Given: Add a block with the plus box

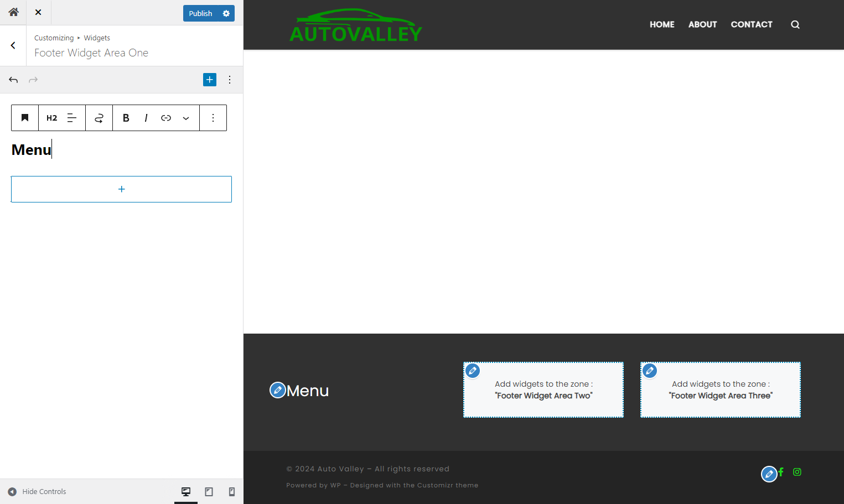Looking at the screenshot, I should coord(121,189).
